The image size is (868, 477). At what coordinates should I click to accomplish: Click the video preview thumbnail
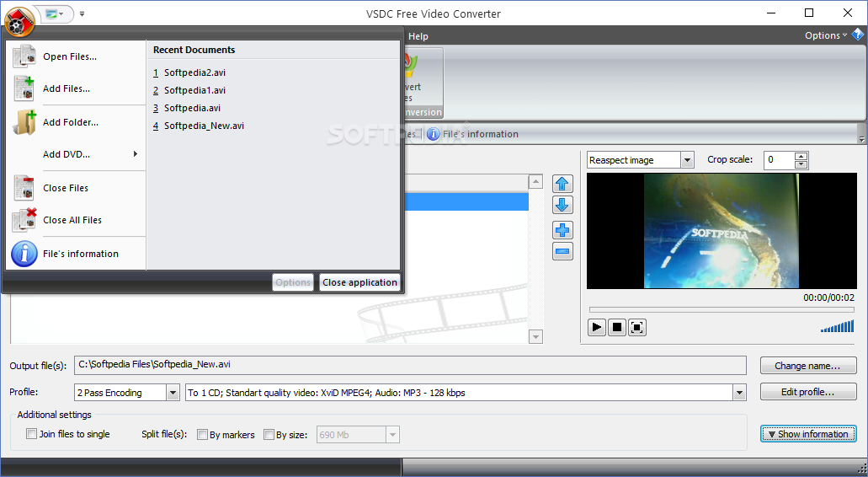(x=722, y=231)
